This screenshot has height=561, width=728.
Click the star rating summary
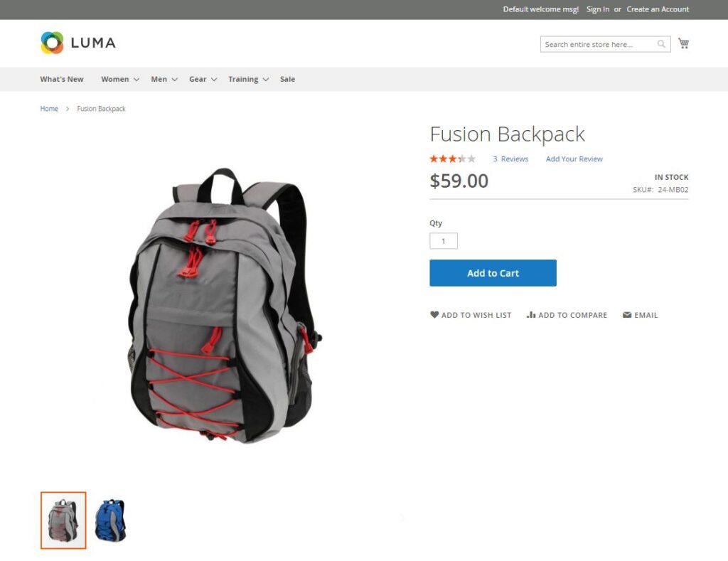tap(453, 159)
